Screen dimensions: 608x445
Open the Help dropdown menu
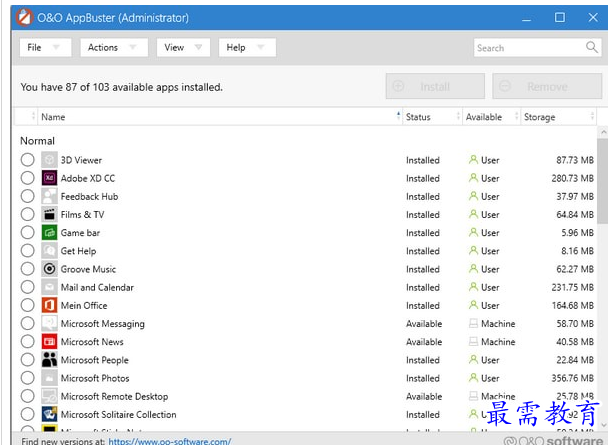click(247, 47)
